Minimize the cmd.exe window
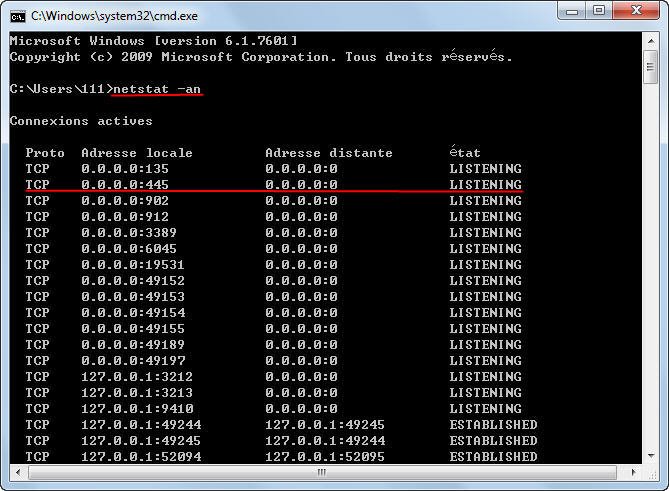Viewport: 669px width, 491px height. [572, 11]
